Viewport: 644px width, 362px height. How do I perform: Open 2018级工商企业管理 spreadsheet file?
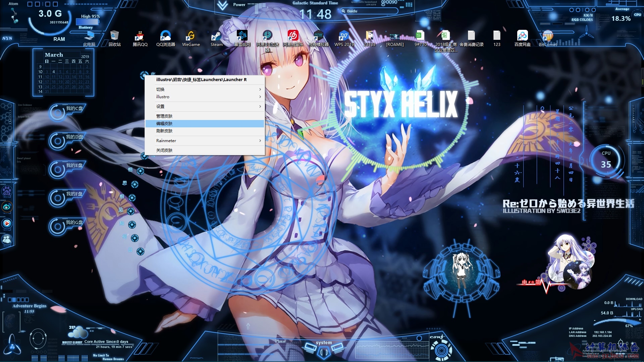446,41
